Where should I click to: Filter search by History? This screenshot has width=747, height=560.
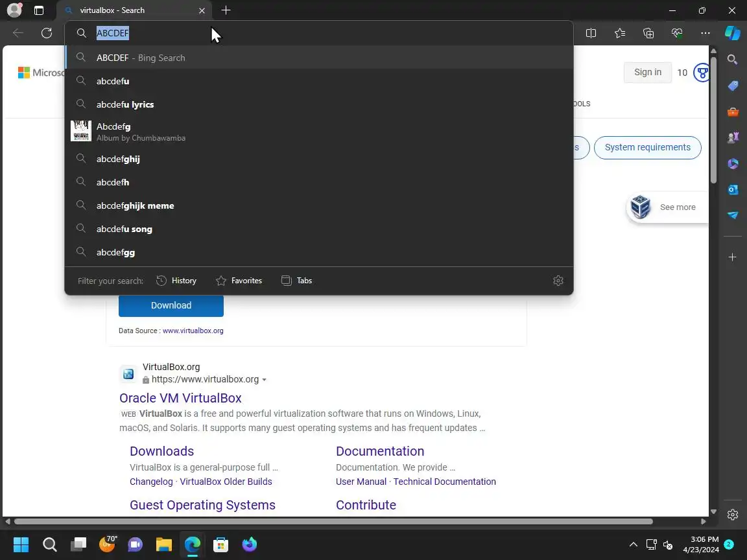(x=176, y=281)
